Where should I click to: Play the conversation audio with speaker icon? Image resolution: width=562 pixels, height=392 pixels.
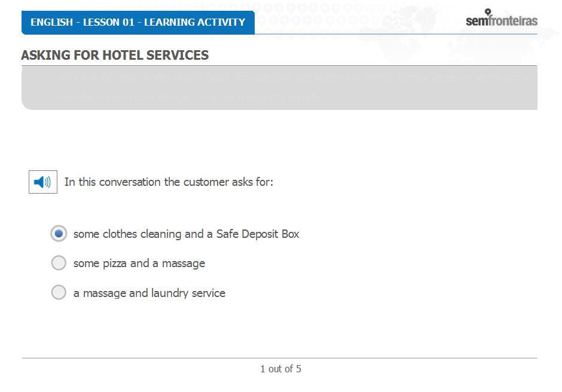(x=42, y=182)
